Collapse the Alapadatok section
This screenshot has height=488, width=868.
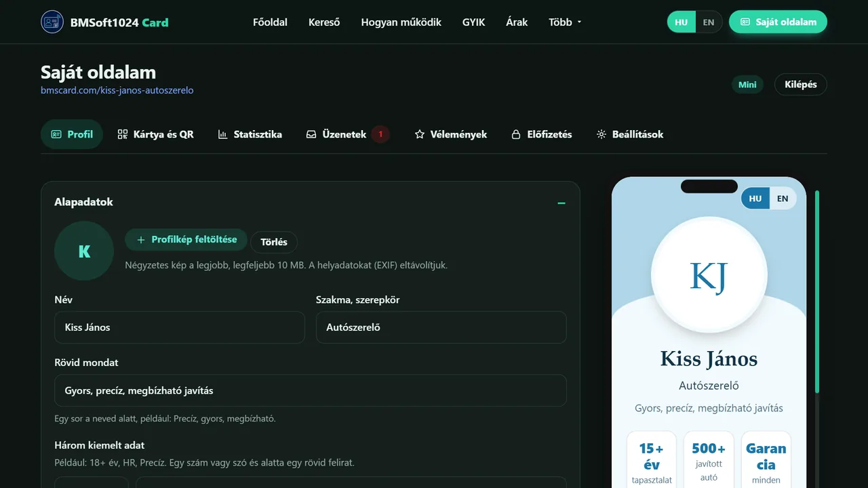tap(561, 203)
